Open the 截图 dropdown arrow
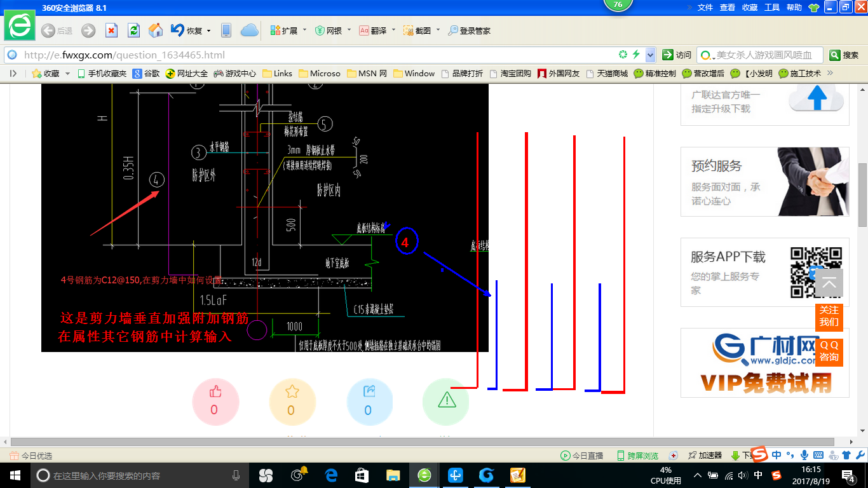Viewport: 868px width, 488px height. [x=438, y=30]
